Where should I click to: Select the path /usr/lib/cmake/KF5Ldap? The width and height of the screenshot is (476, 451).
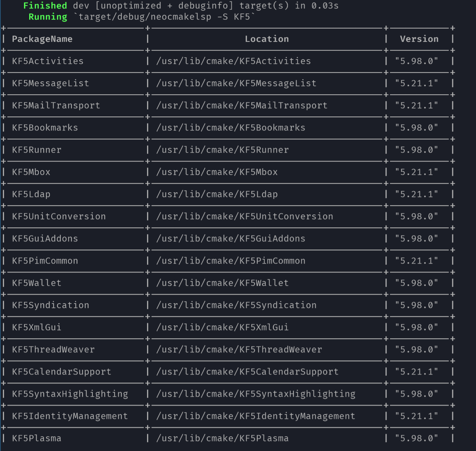(217, 194)
